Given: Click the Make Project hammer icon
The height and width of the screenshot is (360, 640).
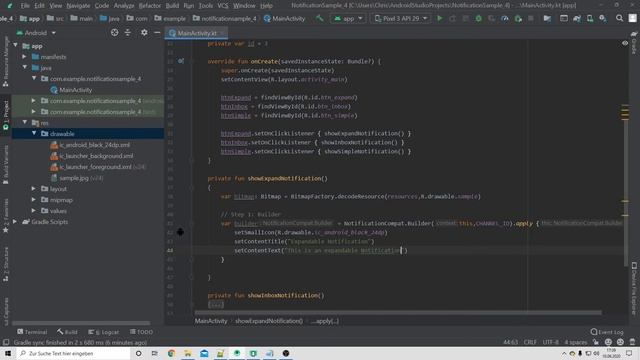Looking at the screenshot, I should (320, 18).
